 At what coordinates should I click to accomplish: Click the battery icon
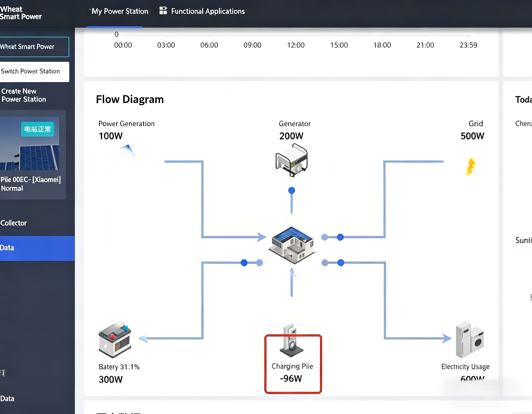(x=115, y=340)
